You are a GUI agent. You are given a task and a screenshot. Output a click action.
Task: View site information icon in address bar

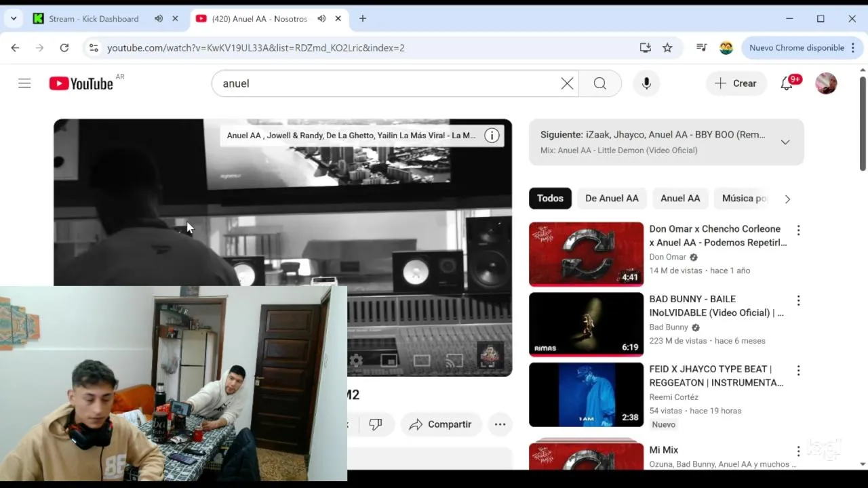click(94, 47)
